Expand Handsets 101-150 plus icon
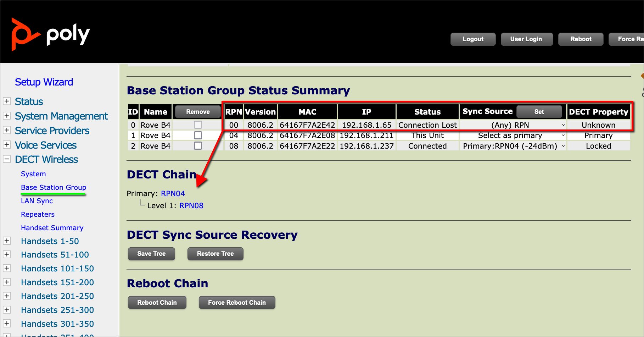 [7, 269]
